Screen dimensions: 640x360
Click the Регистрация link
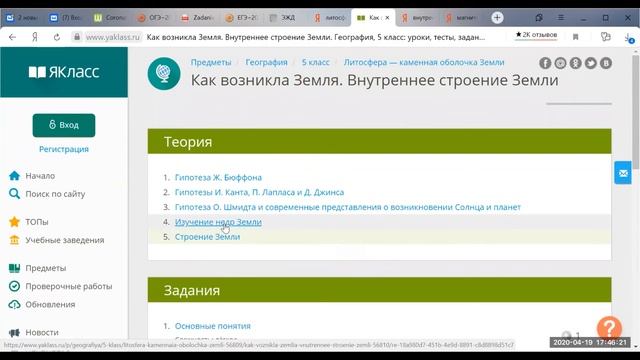(64, 149)
